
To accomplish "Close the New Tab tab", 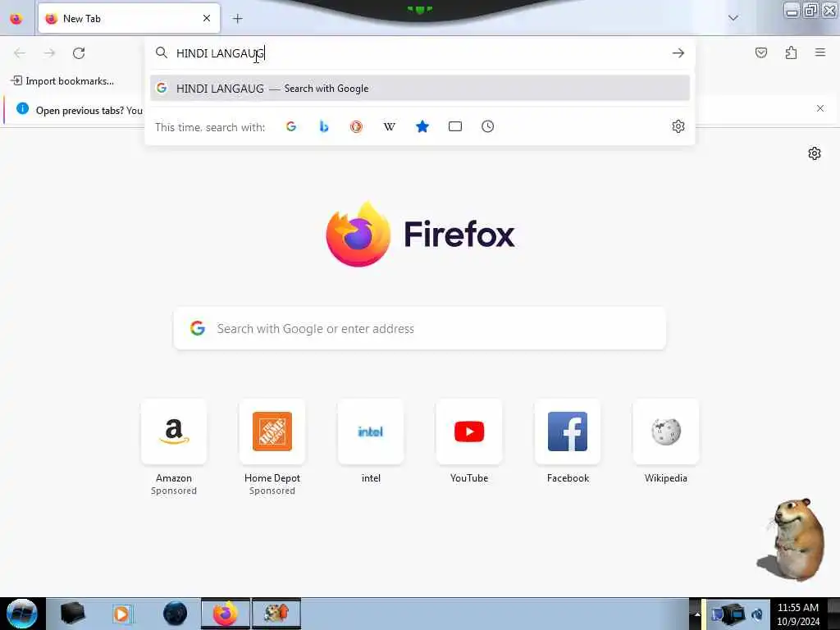I will click(207, 19).
